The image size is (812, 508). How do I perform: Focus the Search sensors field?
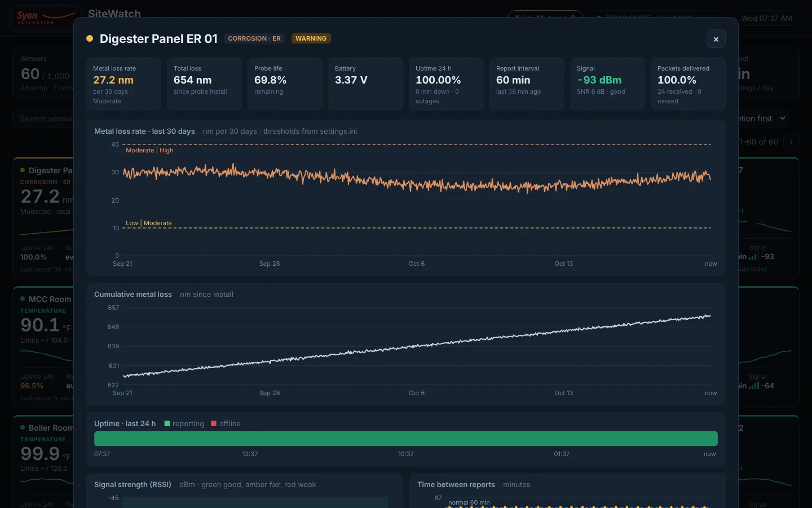(x=44, y=119)
